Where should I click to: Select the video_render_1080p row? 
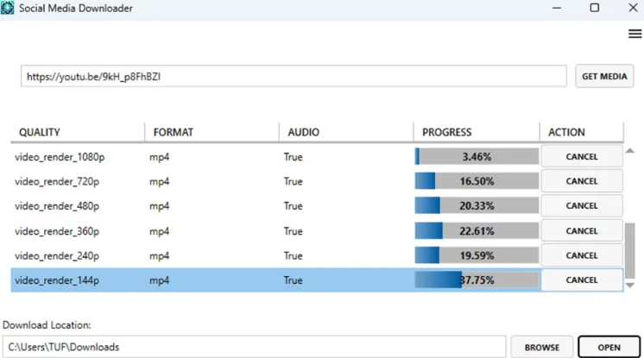[x=317, y=156]
